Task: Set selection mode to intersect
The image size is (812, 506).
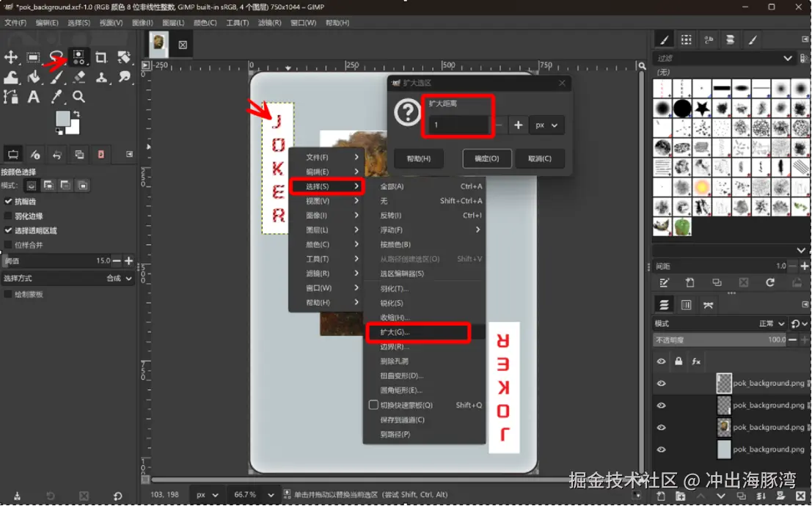Action: [x=82, y=186]
